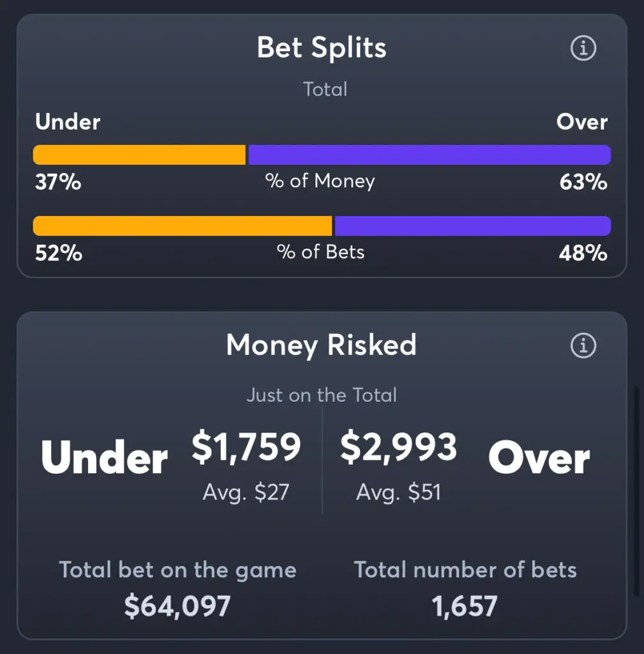Viewport: 644px width, 654px height.
Task: Click the 1,657 total bets count
Action: point(465,606)
